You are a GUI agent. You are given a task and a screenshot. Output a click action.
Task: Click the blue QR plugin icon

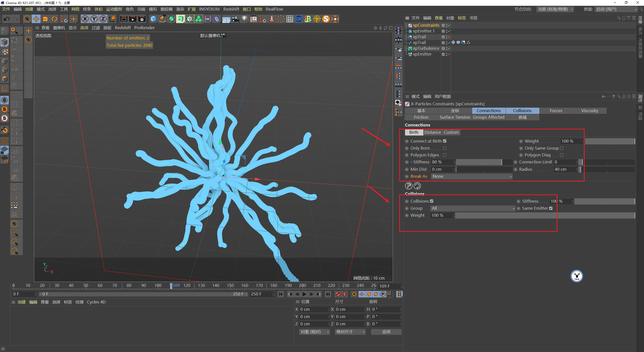[299, 19]
